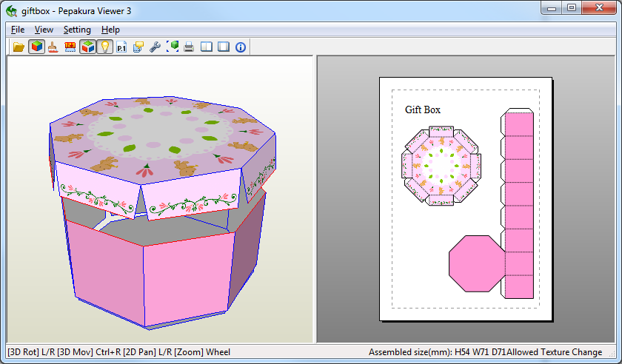The height and width of the screenshot is (364, 622).
Task: Click the 'Allowed Texture Change' status text
Action: click(554, 352)
